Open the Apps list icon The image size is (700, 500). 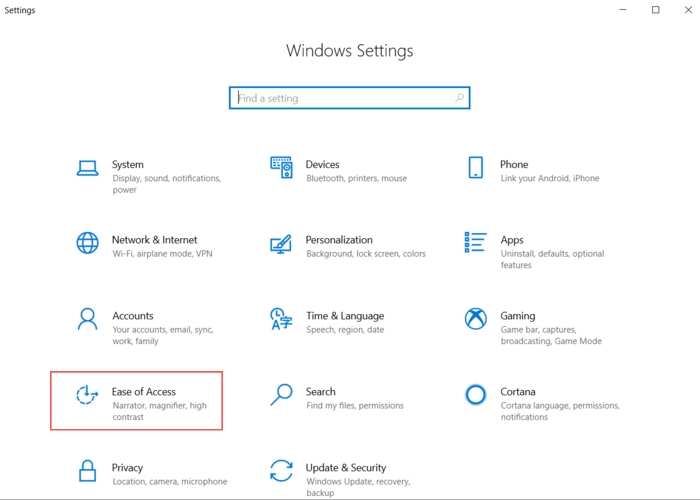[x=475, y=242]
